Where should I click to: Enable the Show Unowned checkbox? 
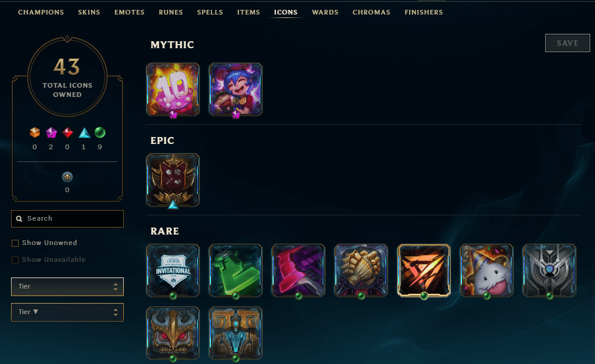(x=15, y=243)
